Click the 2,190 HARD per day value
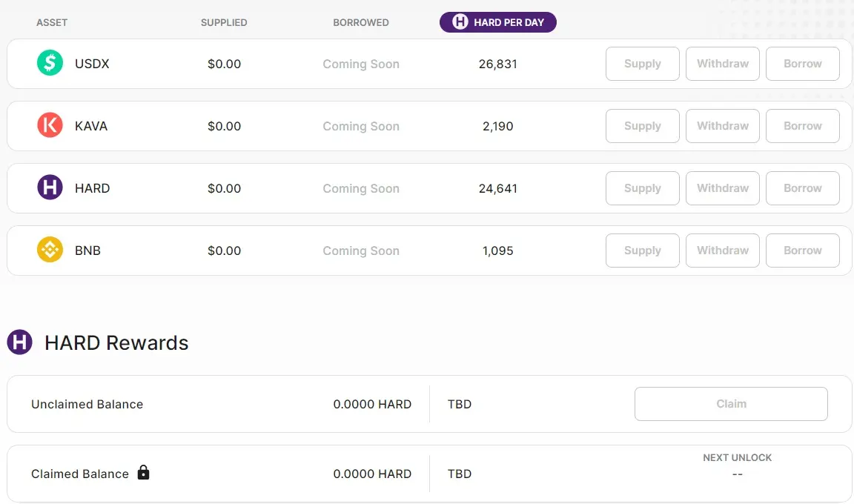The image size is (854, 504). [498, 126]
